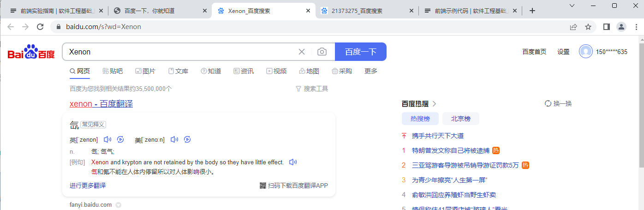Image resolution: width=644 pixels, height=210 pixels.
Task: Toggle browser side panel icon
Action: pos(607,27)
